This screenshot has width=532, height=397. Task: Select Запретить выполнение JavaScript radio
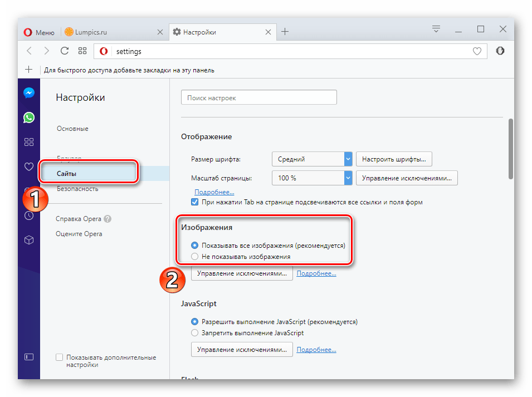[x=195, y=333]
